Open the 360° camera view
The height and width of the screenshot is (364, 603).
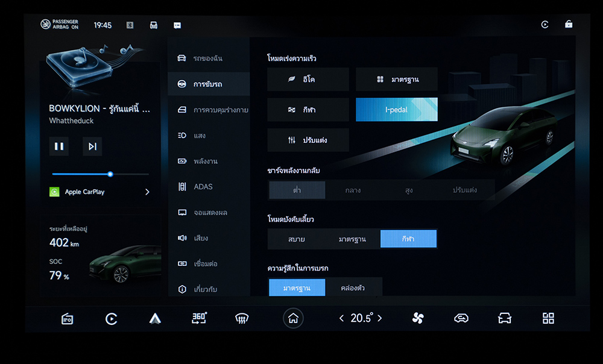pyautogui.click(x=199, y=318)
